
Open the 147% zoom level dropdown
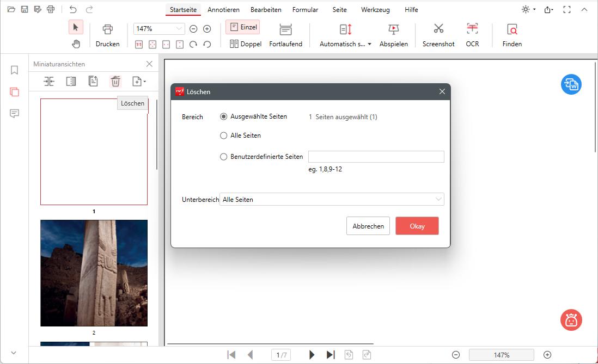[x=179, y=29]
